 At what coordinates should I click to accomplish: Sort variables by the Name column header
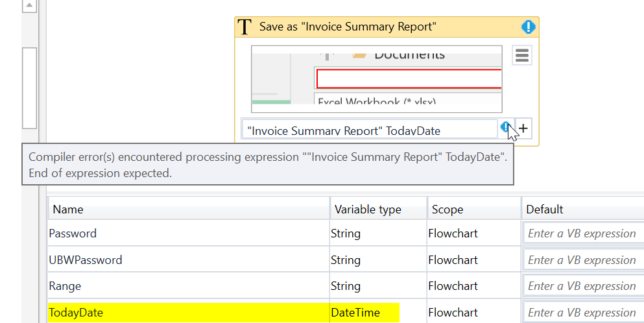pyautogui.click(x=188, y=209)
